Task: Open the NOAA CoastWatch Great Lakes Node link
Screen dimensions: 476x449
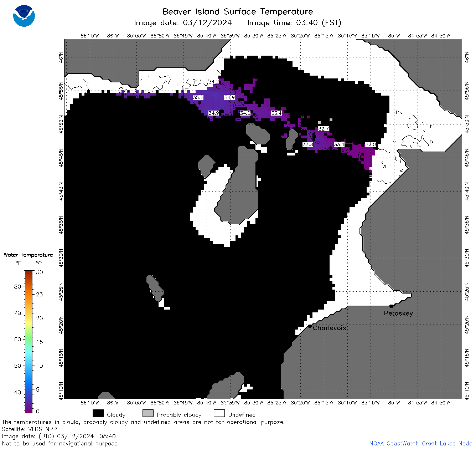Action: click(x=420, y=443)
